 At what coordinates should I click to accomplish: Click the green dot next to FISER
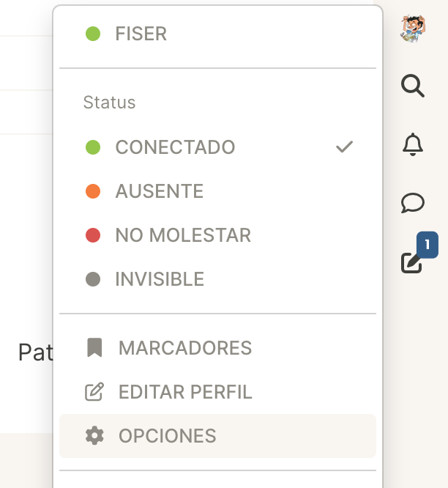pos(93,34)
